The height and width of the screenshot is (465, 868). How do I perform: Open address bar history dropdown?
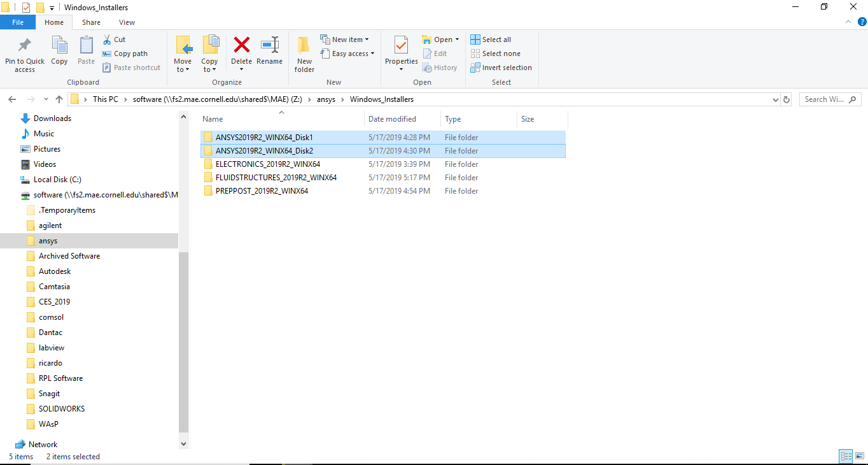(775, 99)
